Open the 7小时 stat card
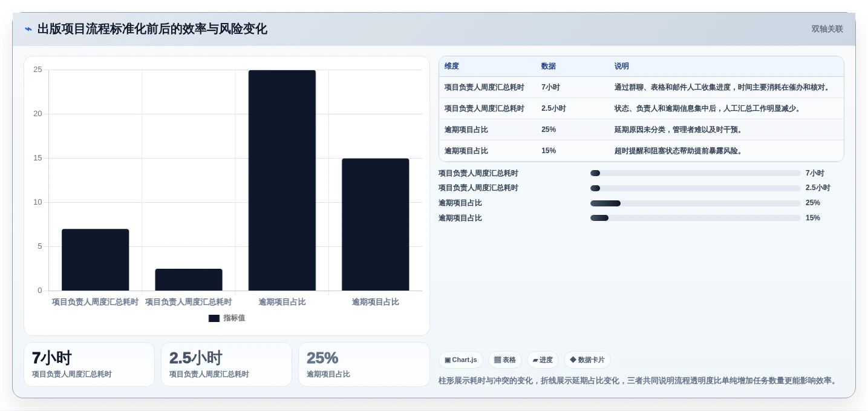 [x=89, y=364]
